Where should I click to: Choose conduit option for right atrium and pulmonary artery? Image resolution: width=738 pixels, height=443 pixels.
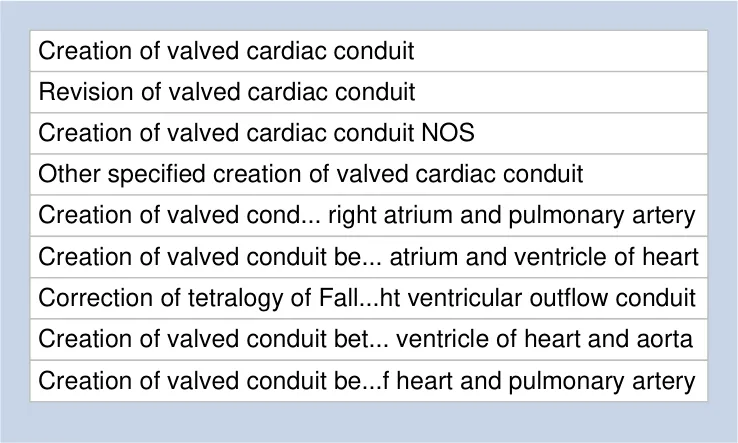point(368,216)
